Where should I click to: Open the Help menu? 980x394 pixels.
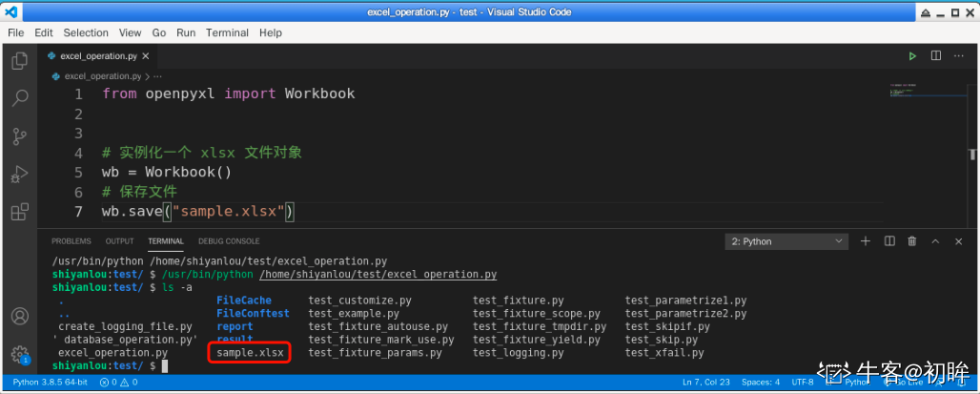271,32
